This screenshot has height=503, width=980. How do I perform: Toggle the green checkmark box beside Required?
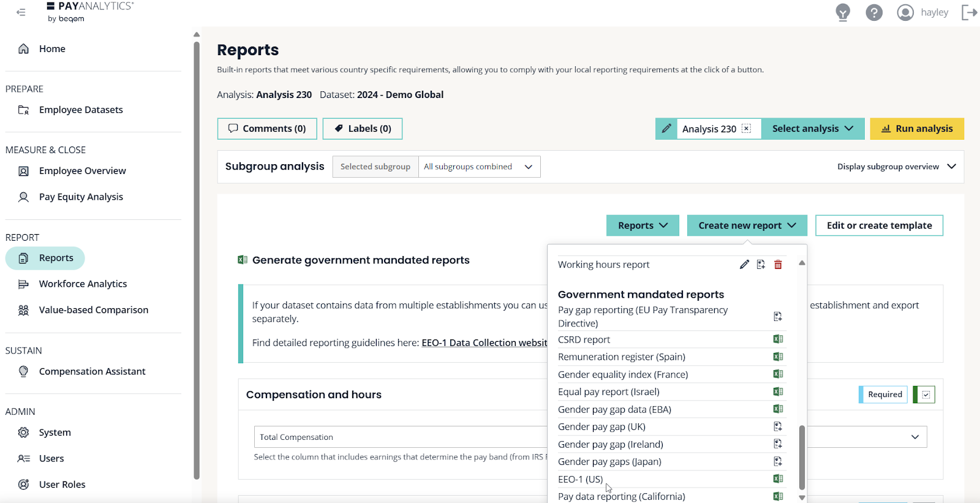[925, 395]
